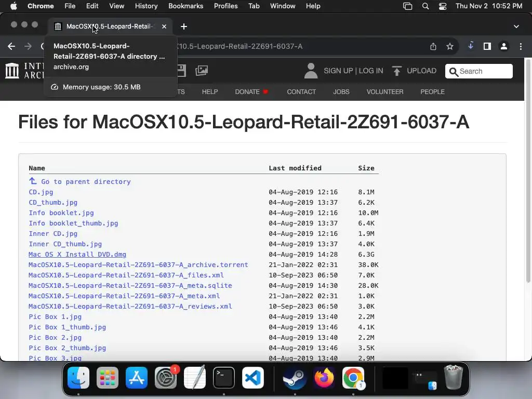Open Info booklet_thumb.jpg link
The width and height of the screenshot is (532, 399).
[73, 223]
